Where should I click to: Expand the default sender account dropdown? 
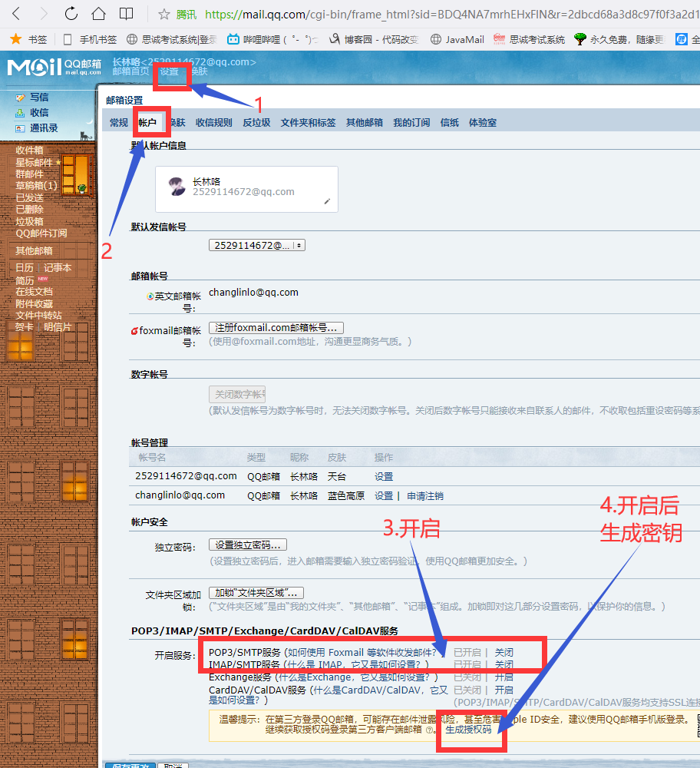pyautogui.click(x=257, y=245)
